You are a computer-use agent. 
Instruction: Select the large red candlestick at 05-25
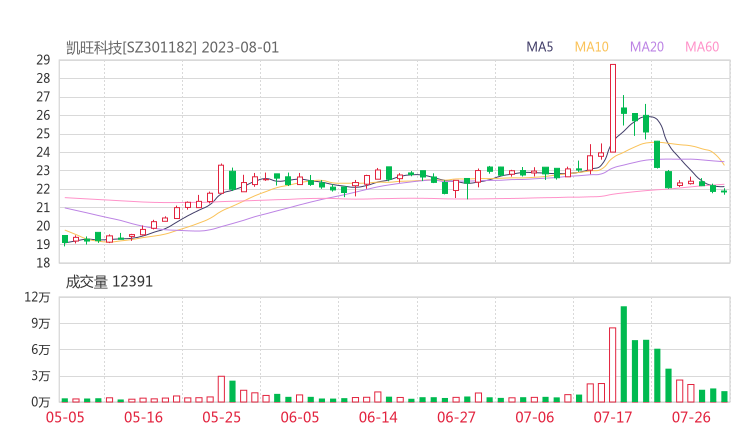tap(221, 179)
